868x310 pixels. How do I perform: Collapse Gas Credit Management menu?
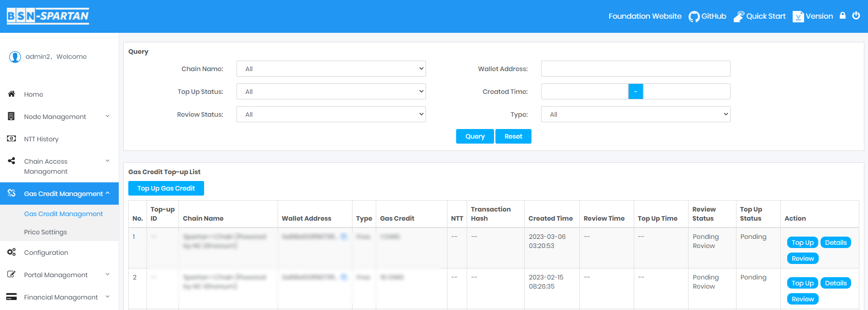coord(59,194)
